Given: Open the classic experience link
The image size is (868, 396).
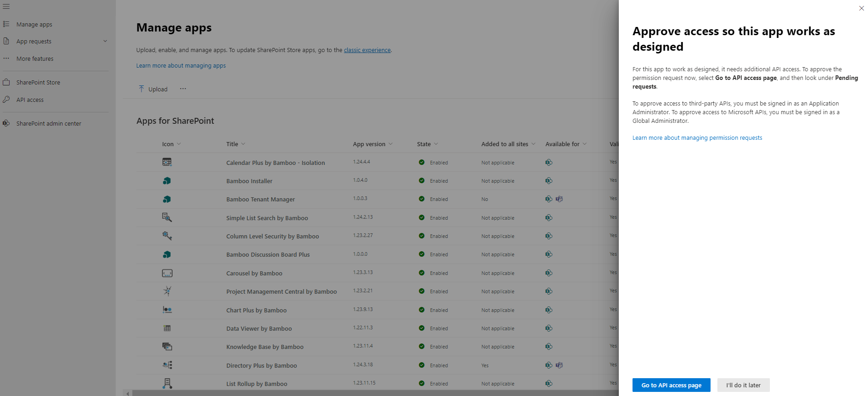Looking at the screenshot, I should pos(367,50).
